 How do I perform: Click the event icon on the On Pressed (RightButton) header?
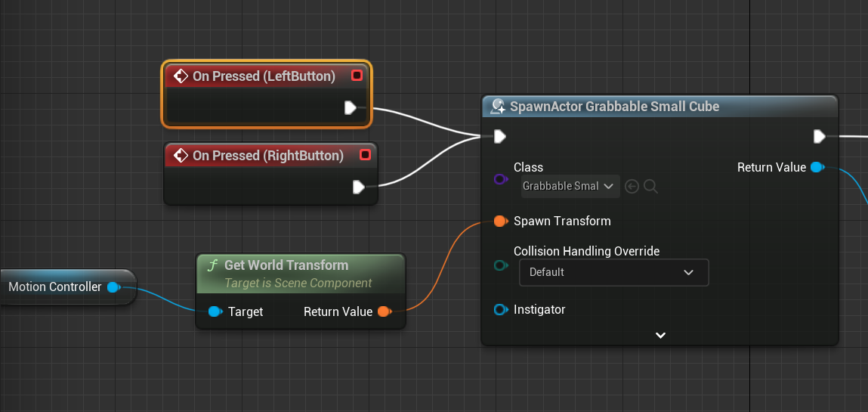[x=181, y=155]
